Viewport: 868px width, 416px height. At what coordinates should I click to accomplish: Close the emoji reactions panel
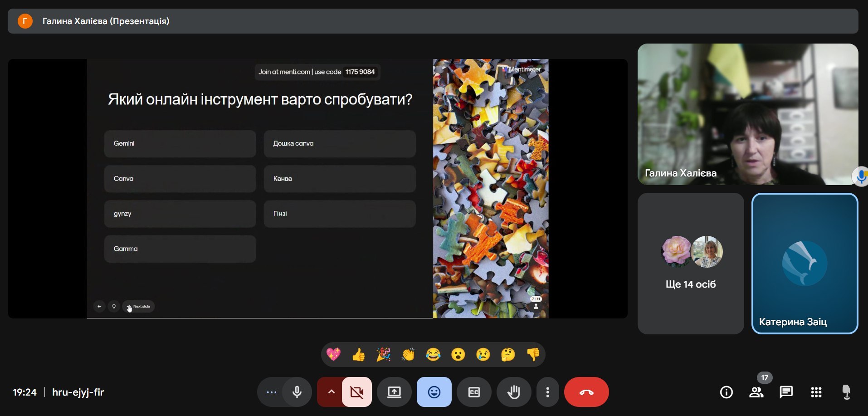[x=434, y=392]
